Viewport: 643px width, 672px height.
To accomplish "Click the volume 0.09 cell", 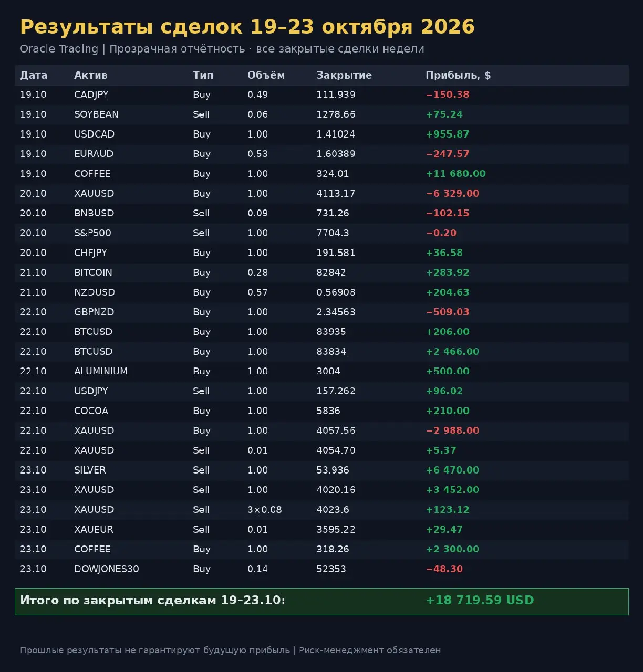I will tap(257, 213).
